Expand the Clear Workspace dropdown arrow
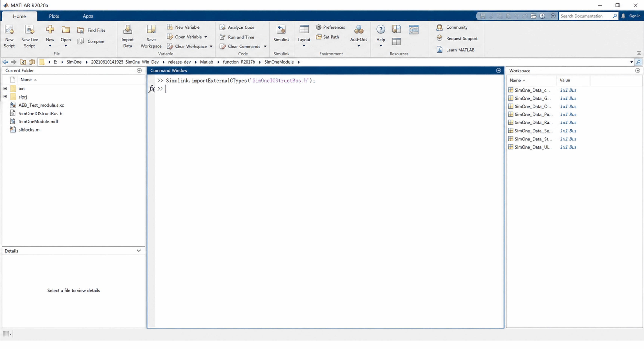This screenshot has width=644, height=349. pos(211,47)
